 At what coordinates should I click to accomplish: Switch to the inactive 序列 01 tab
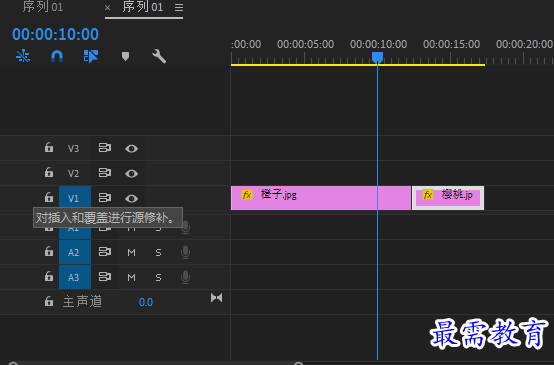pyautogui.click(x=43, y=7)
